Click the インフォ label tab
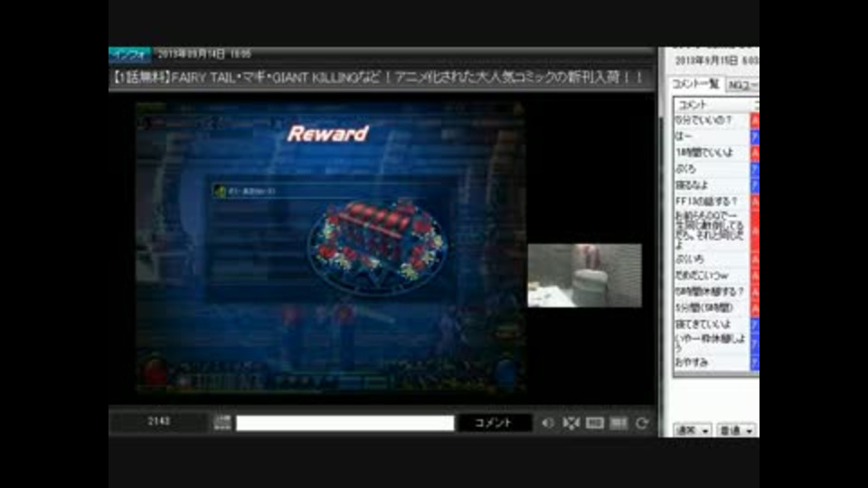Viewport: 868px width, 488px height. (129, 54)
